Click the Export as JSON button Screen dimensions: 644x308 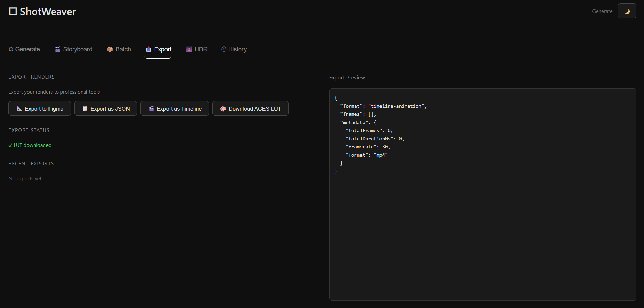[x=105, y=108]
